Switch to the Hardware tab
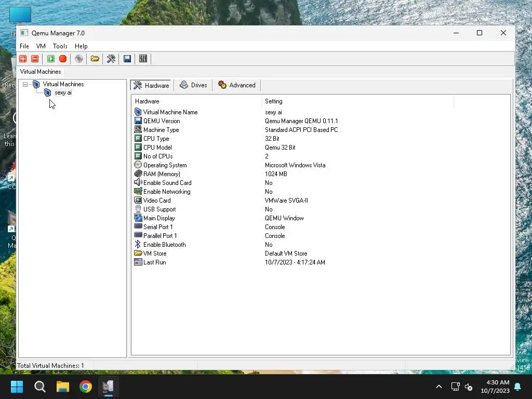Viewport: 532px width, 399px height. tap(151, 85)
